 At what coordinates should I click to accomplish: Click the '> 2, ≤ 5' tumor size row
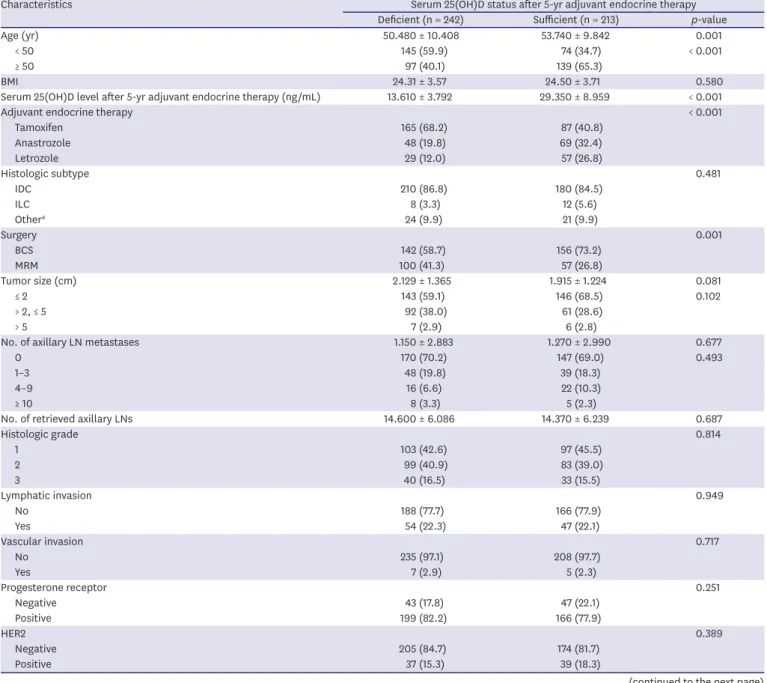[x=30, y=312]
